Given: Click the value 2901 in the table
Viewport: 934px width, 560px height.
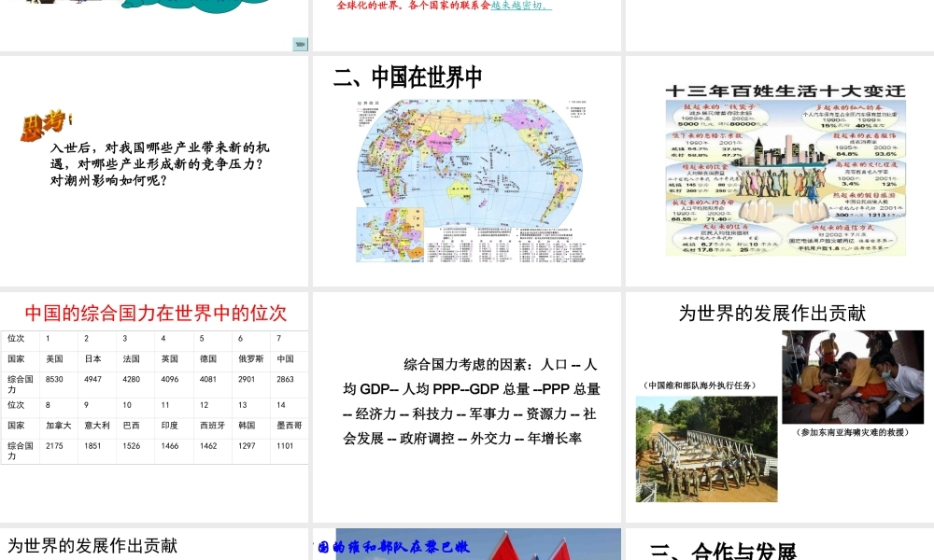Looking at the screenshot, I should 247,379.
